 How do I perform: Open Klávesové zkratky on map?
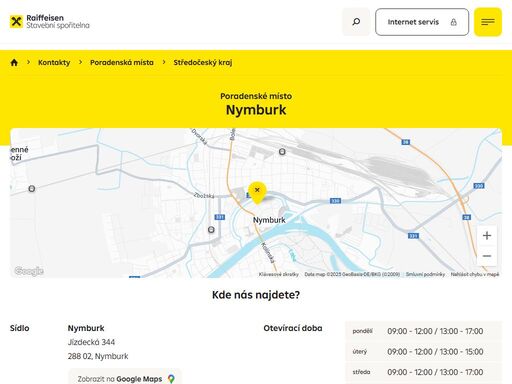279,274
